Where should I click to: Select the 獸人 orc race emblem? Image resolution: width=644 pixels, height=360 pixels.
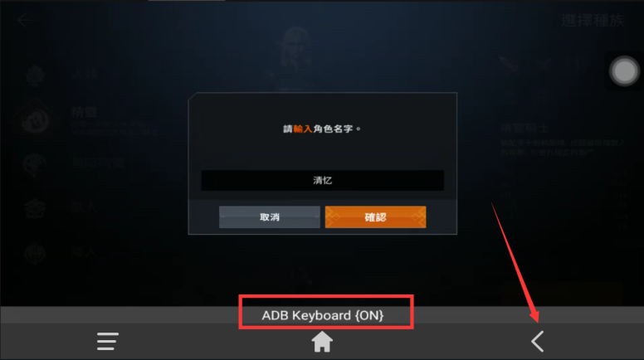35,208
